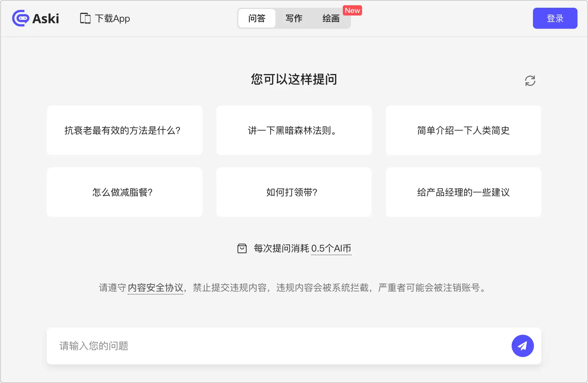Click the Aski logo icon
Screen dimensions: 588x383
coord(21,18)
